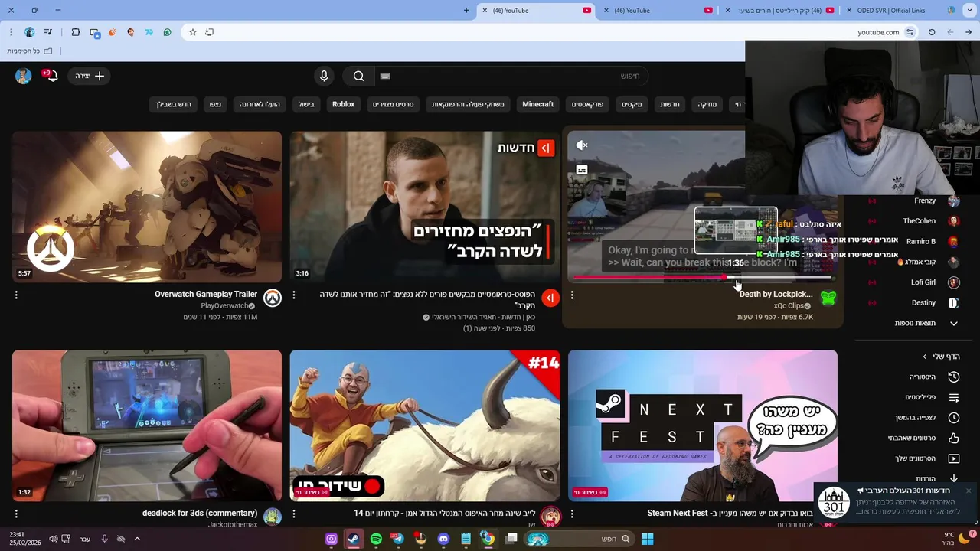Open site info control in address bar

(x=910, y=32)
